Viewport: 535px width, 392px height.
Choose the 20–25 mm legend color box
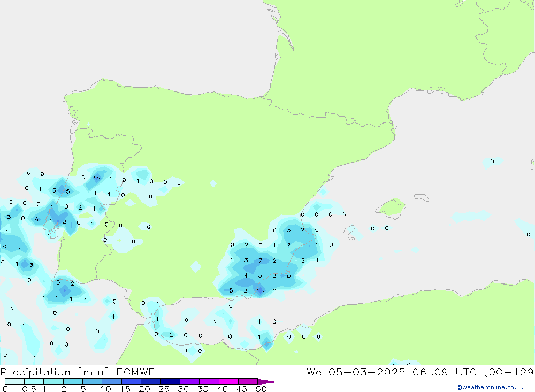151,381
